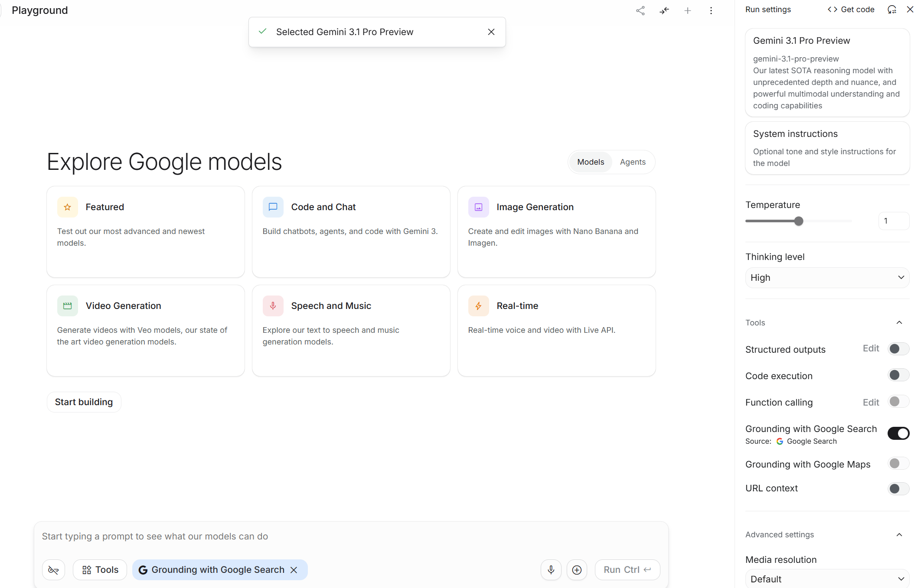Open the three-dot more options menu
This screenshot has height=588, width=921.
click(711, 10)
